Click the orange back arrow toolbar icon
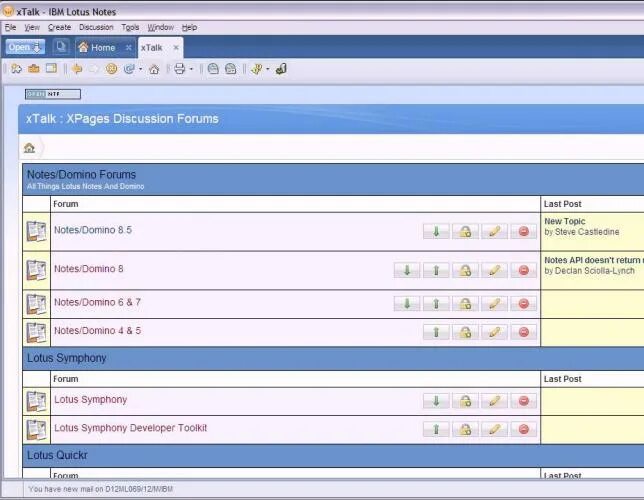Screen dimensions: 644x500 coord(77,69)
